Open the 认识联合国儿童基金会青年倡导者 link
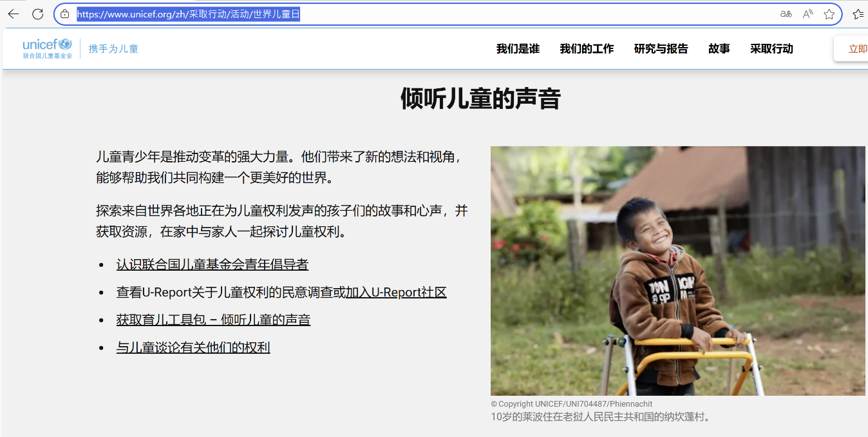The height and width of the screenshot is (437, 868). click(x=212, y=265)
